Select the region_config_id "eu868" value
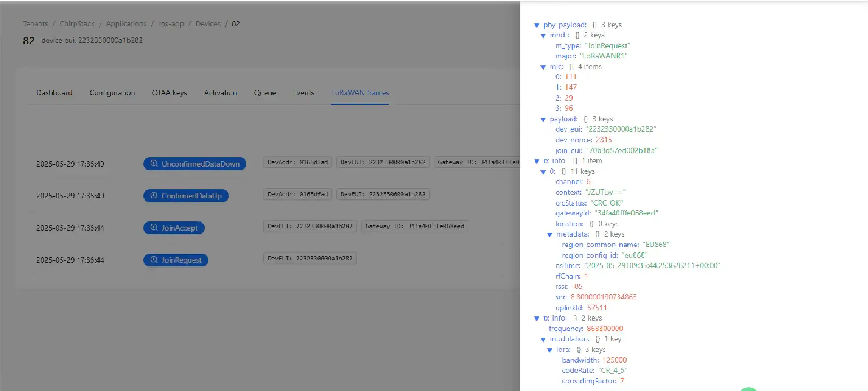The width and height of the screenshot is (868, 391). click(634, 255)
